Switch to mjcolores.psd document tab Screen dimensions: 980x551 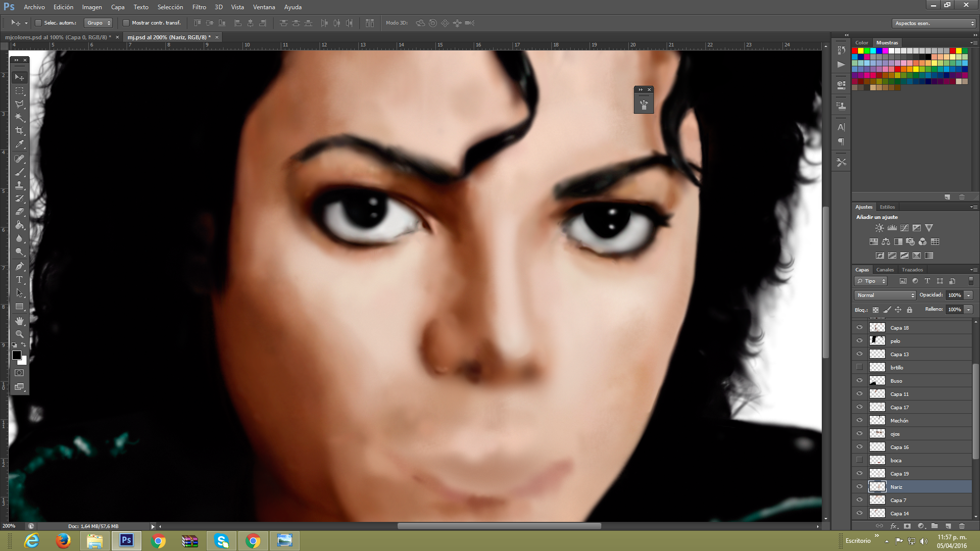click(x=58, y=37)
